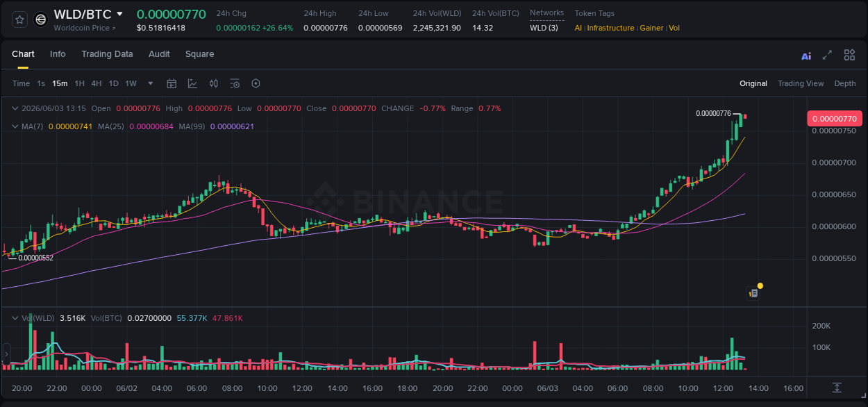This screenshot has height=407, width=868.
Task: Click the MA(7) value 0.00000741
Action: [70, 126]
